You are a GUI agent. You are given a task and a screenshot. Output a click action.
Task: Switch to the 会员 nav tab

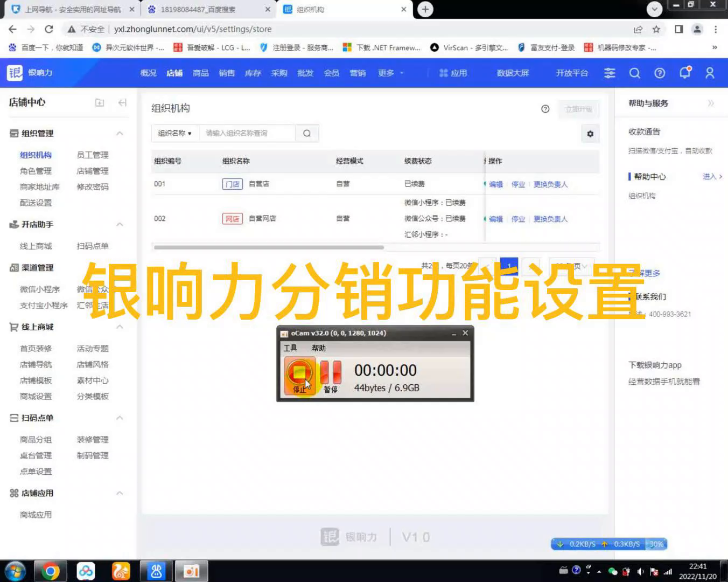point(332,73)
